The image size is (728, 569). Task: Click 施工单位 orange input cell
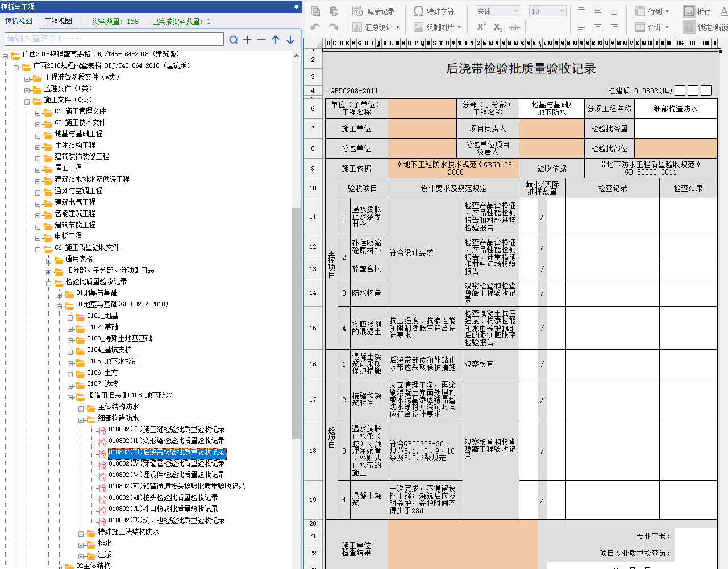pyautogui.click(x=422, y=128)
